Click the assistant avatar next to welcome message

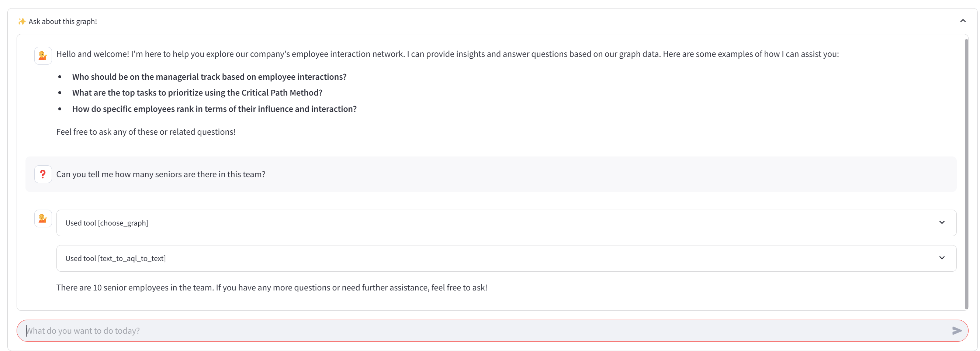pos(43,56)
